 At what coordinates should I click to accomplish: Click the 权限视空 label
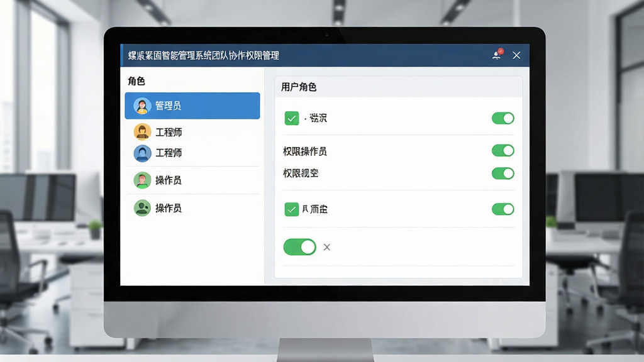[x=301, y=173]
